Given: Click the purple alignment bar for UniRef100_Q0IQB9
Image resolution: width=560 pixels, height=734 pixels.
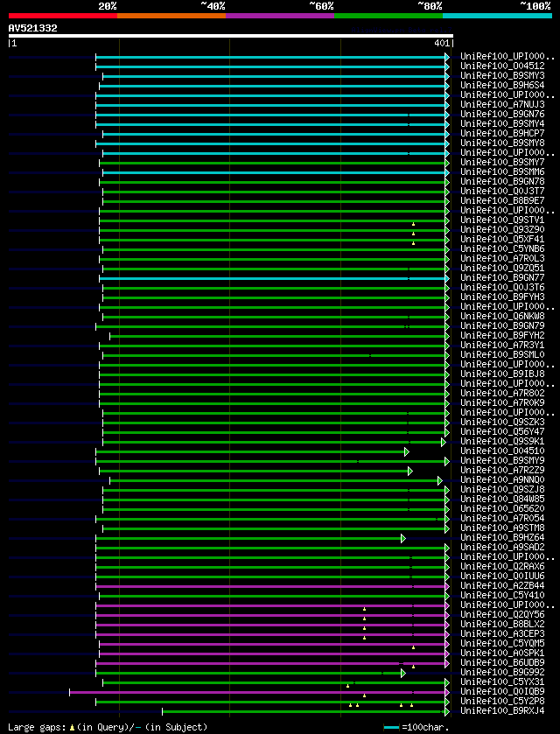Looking at the screenshot, I should click(257, 692).
